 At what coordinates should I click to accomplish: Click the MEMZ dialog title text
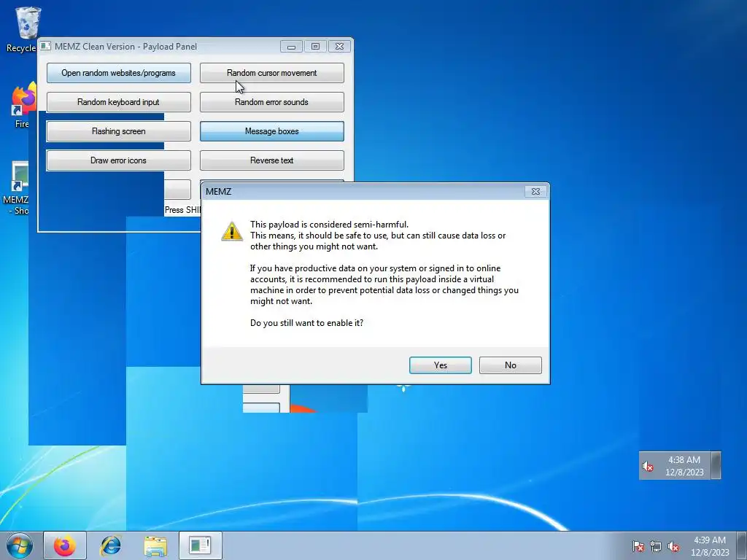(x=219, y=192)
